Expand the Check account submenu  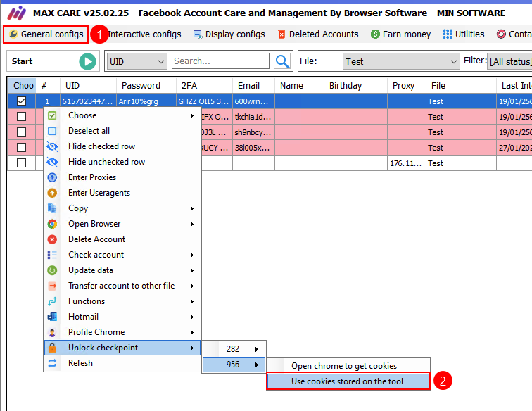[x=122, y=255]
